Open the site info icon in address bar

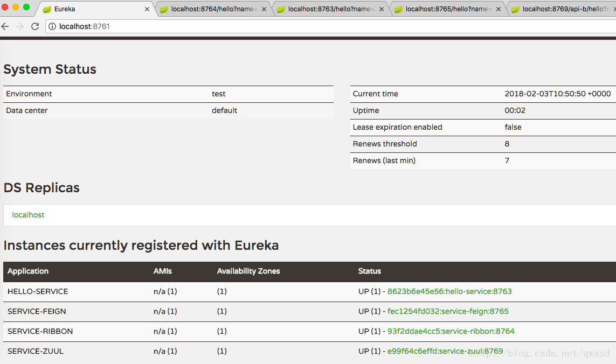52,26
